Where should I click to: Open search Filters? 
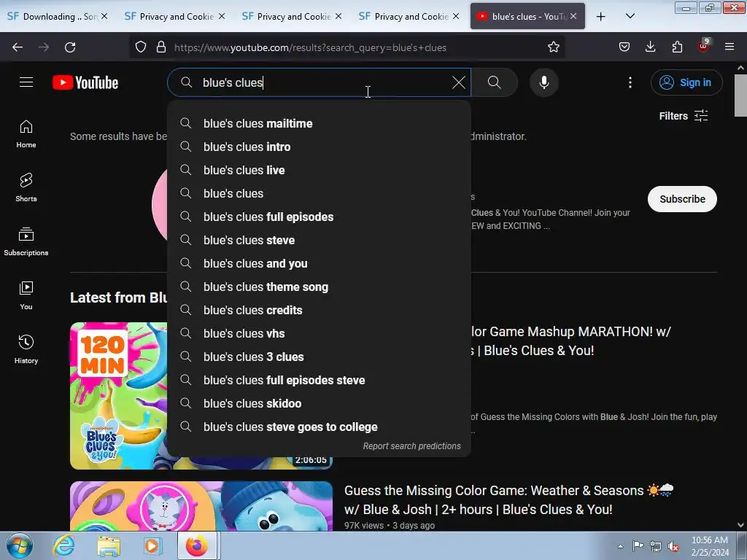coord(683,116)
